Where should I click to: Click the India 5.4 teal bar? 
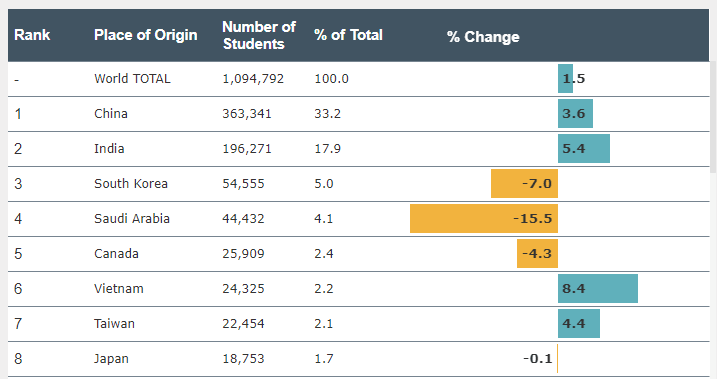tap(583, 149)
